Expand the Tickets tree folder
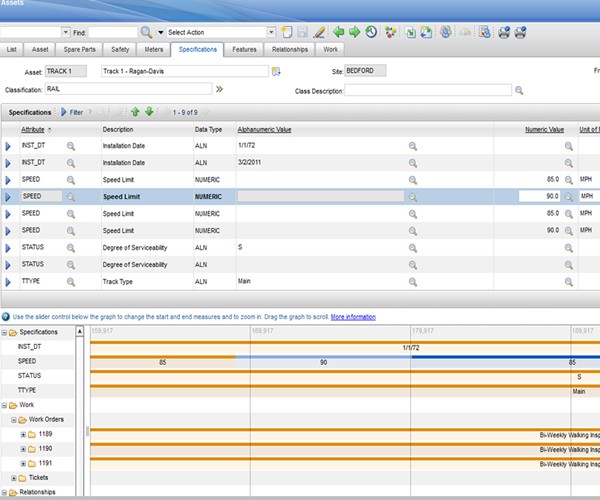This screenshot has width=600, height=500. (14, 478)
